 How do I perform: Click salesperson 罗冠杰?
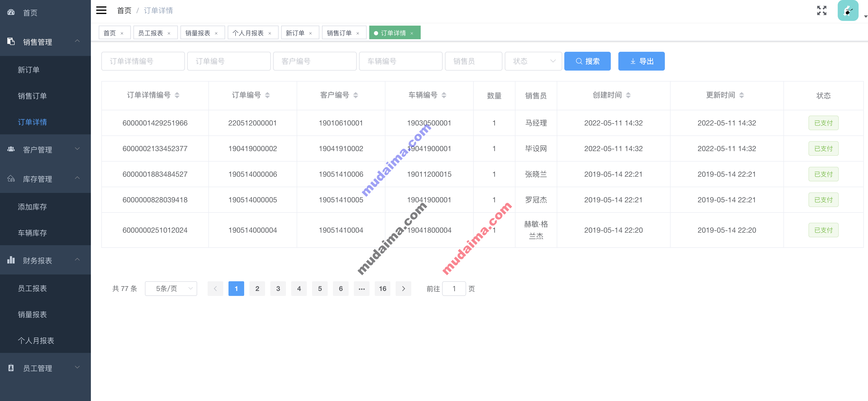tap(536, 200)
